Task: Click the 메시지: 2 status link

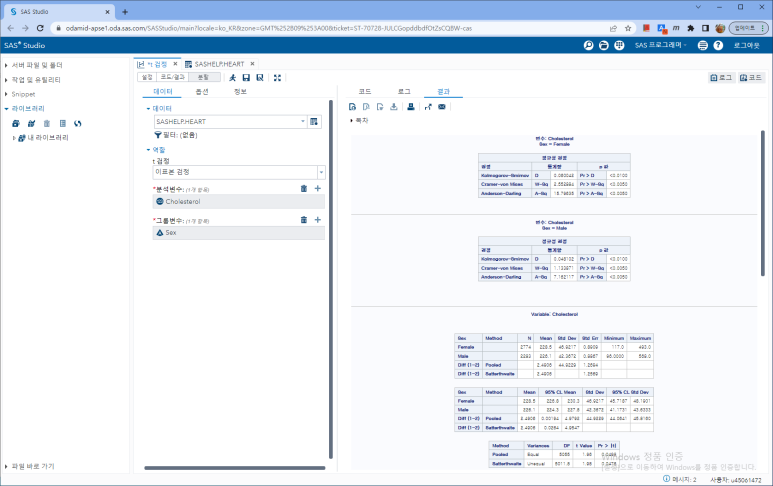Action: click(680, 479)
